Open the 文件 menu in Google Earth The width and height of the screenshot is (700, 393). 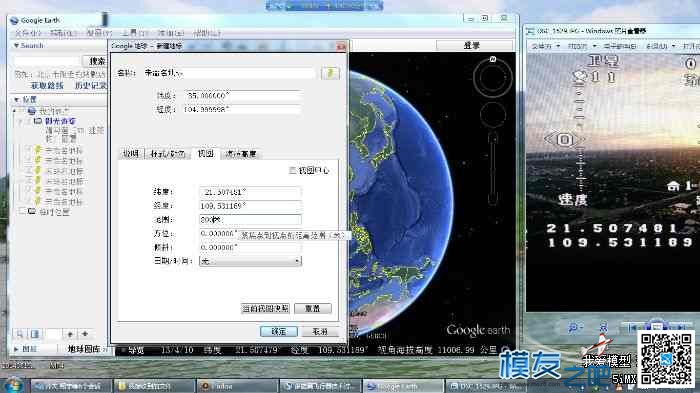pyautogui.click(x=28, y=33)
